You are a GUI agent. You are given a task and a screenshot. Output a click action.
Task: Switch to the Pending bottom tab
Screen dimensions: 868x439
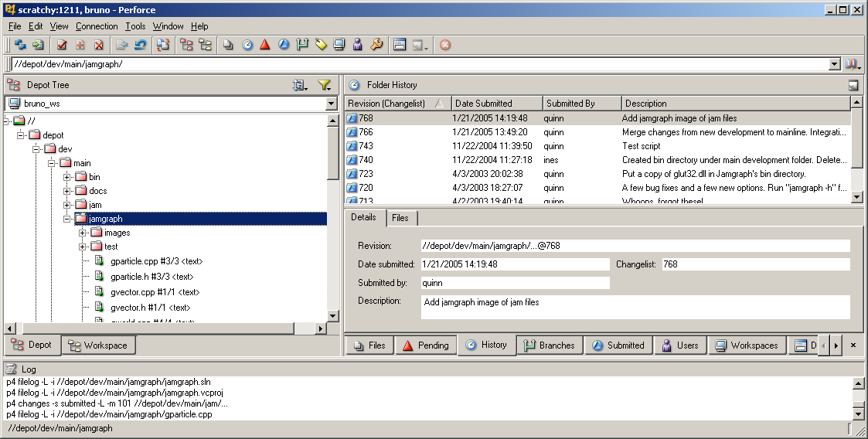pyautogui.click(x=426, y=345)
